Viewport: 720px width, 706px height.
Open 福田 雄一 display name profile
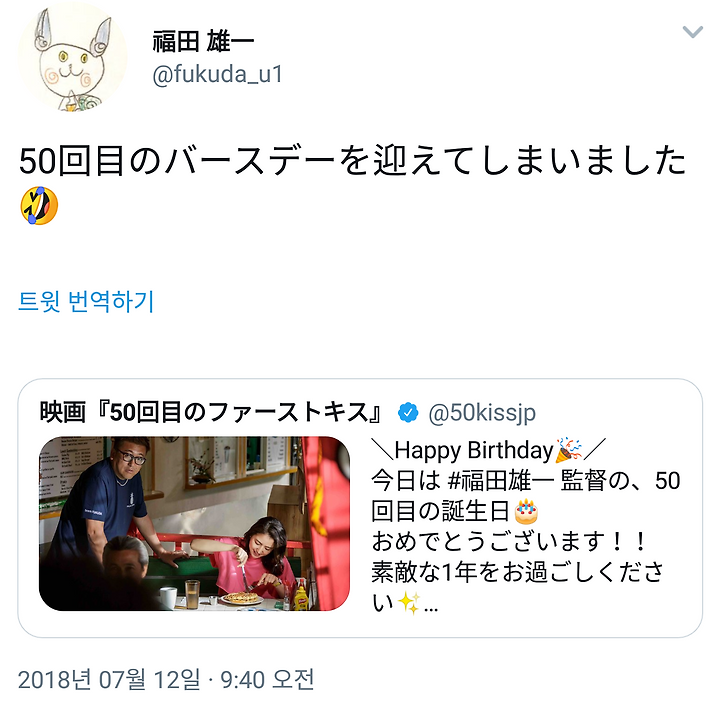203,41
